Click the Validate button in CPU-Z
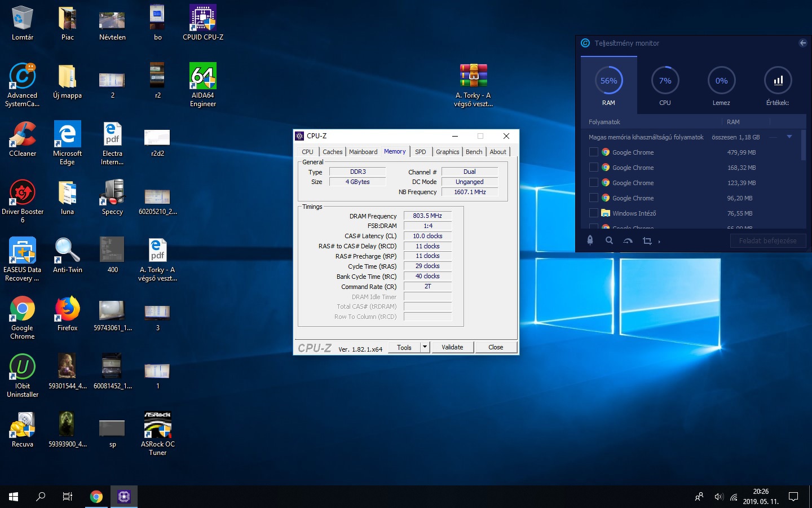The image size is (812, 508). (452, 347)
